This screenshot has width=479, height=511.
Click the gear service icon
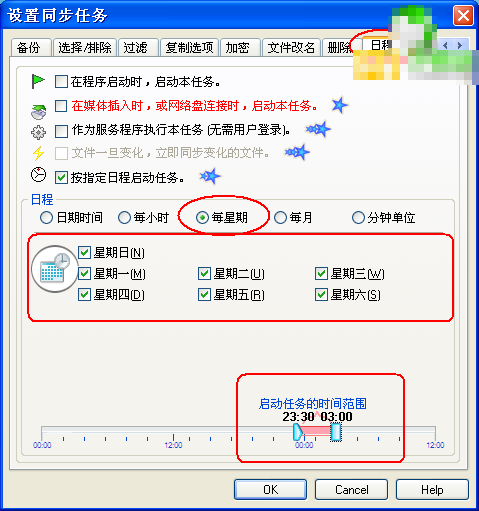[38, 132]
